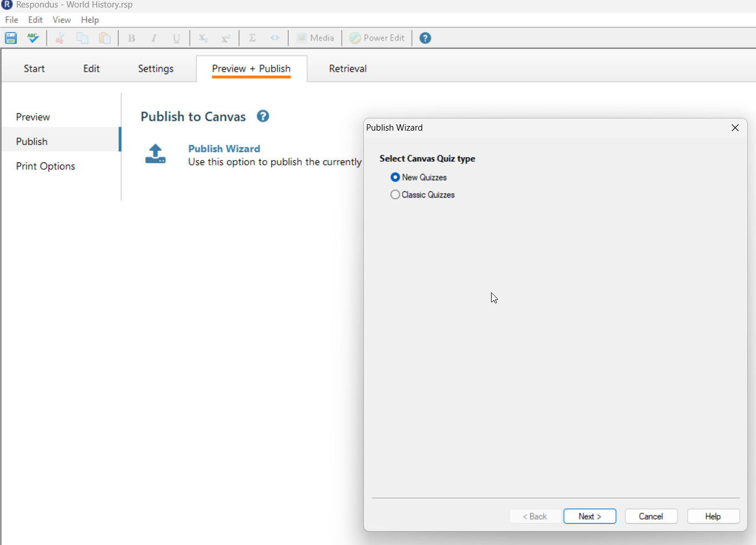Select the New Quizzes radio button
The image size is (756, 545).
pyautogui.click(x=394, y=177)
